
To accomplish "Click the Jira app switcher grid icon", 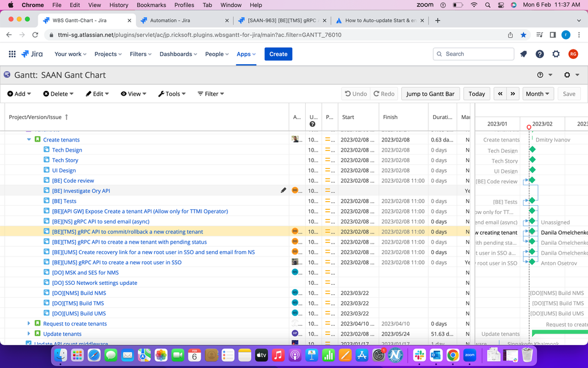I will pyautogui.click(x=11, y=54).
